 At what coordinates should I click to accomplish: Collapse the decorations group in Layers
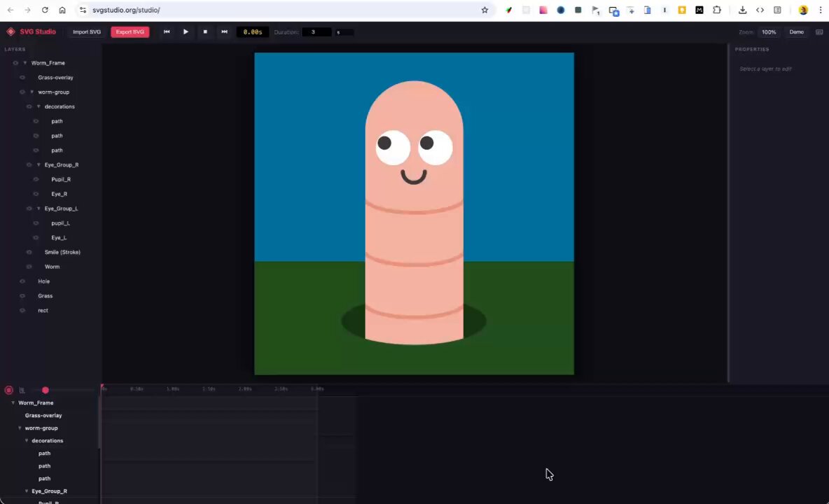click(x=39, y=106)
